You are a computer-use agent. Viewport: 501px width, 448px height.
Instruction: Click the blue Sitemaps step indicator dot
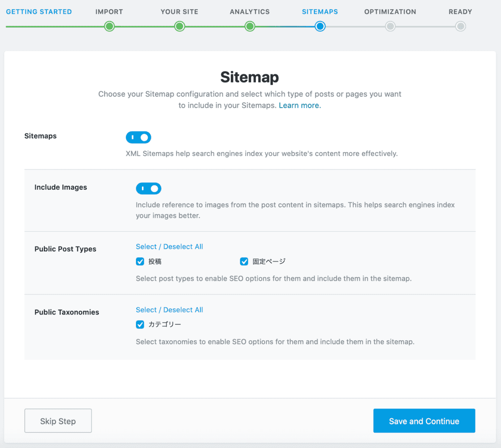[320, 26]
